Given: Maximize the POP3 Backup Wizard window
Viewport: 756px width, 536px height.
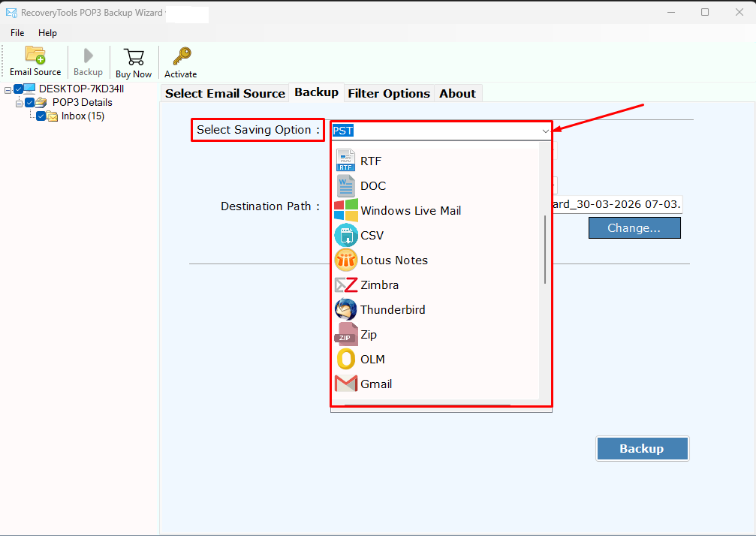Looking at the screenshot, I should pyautogui.click(x=705, y=12).
